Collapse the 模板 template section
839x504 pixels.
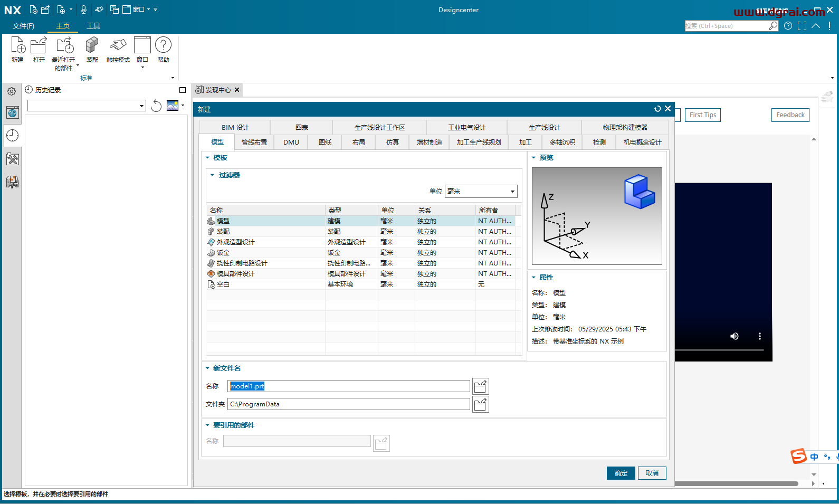tap(208, 158)
